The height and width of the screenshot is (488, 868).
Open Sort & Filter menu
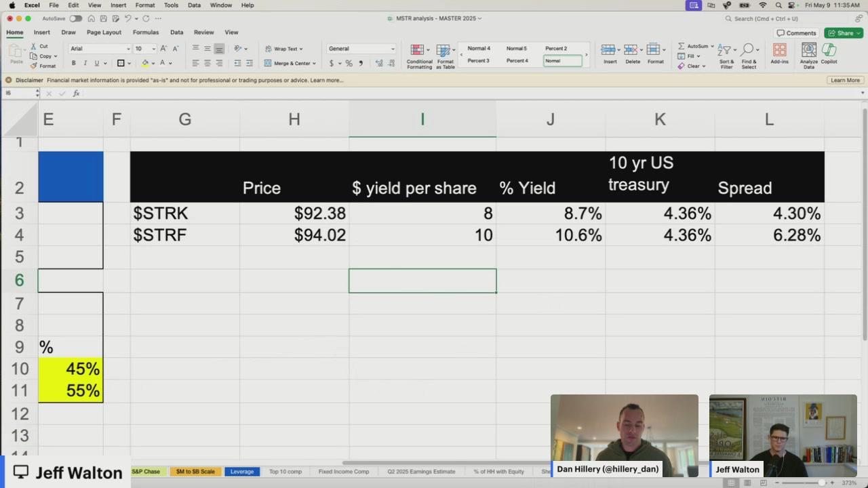point(726,56)
